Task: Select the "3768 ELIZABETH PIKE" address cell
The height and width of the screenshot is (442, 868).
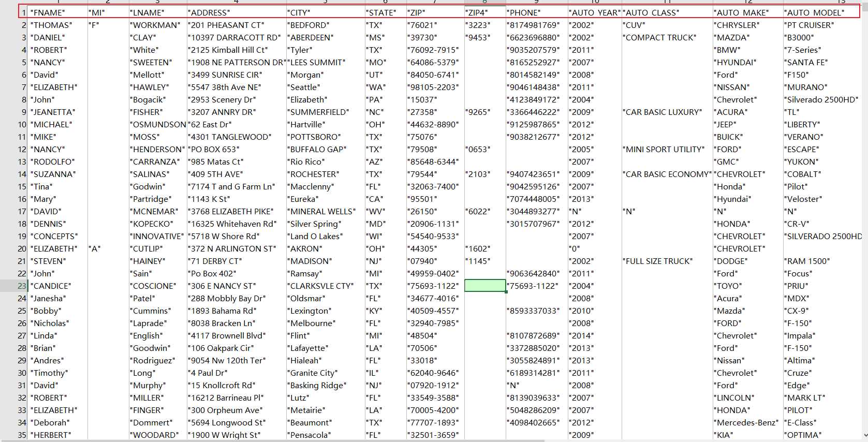Action: point(237,211)
